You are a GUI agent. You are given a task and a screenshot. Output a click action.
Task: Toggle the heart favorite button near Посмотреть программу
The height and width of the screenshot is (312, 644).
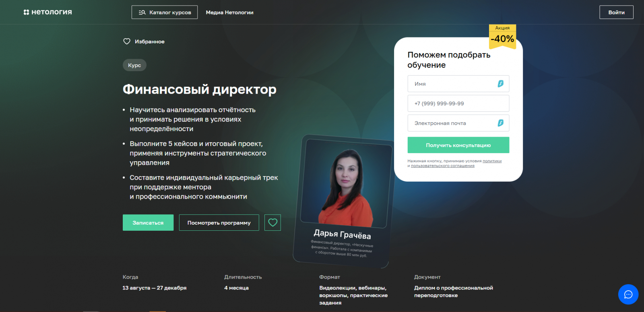coord(272,222)
